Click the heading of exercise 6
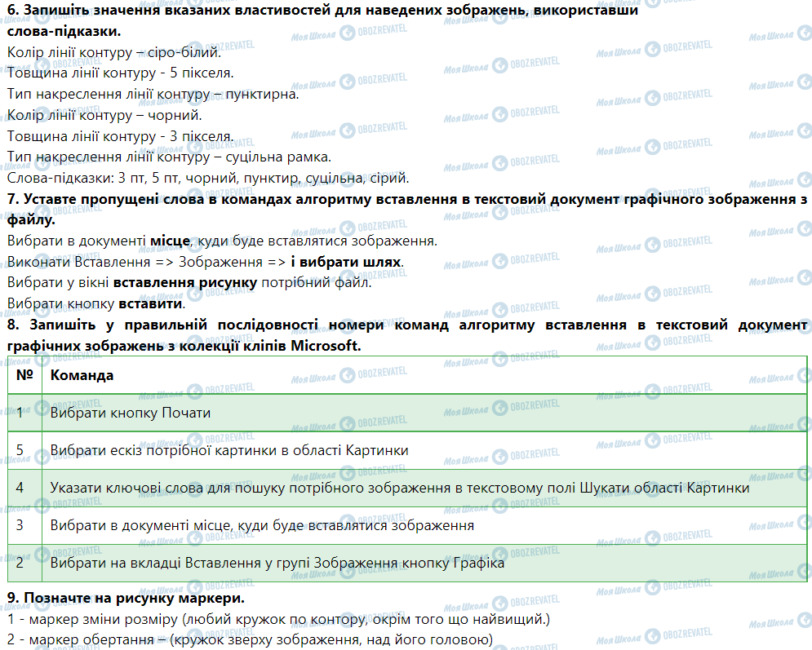The image size is (812, 650). pyautogui.click(x=322, y=12)
